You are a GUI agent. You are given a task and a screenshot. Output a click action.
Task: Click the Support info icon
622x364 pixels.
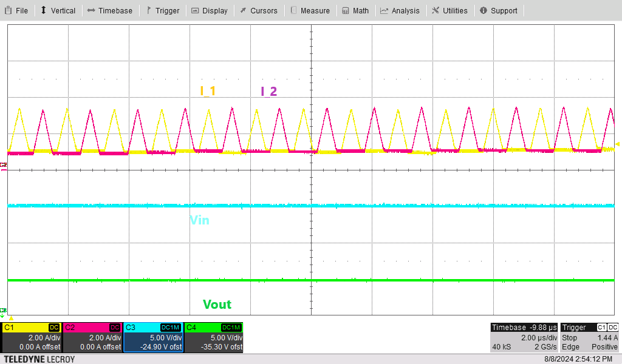(x=484, y=10)
